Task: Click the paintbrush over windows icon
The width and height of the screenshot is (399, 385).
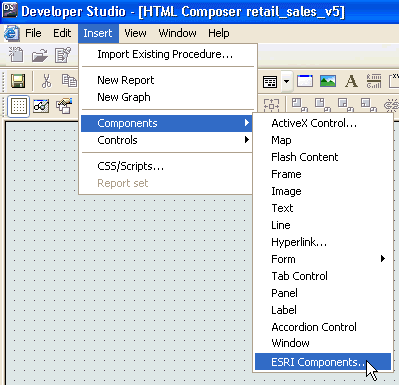Action: (64, 106)
